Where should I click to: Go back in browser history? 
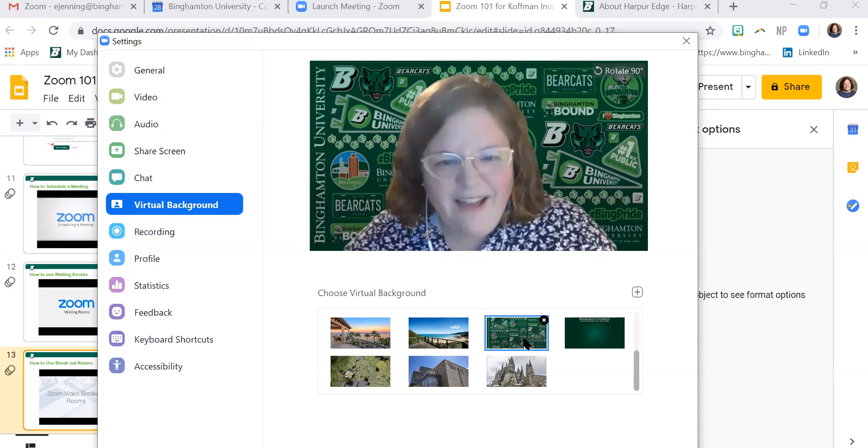[x=10, y=31]
